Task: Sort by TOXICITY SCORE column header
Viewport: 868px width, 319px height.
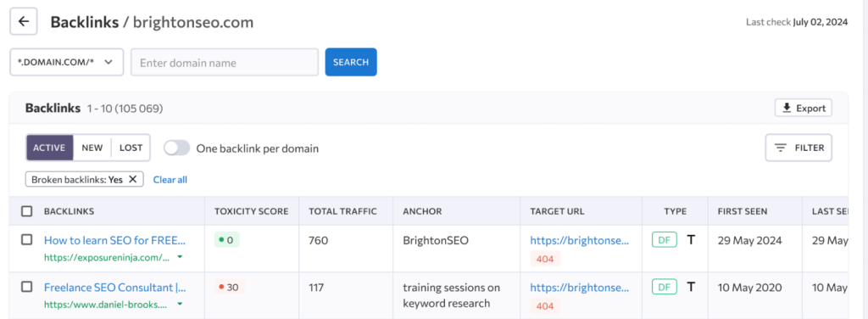Action: pos(251,211)
